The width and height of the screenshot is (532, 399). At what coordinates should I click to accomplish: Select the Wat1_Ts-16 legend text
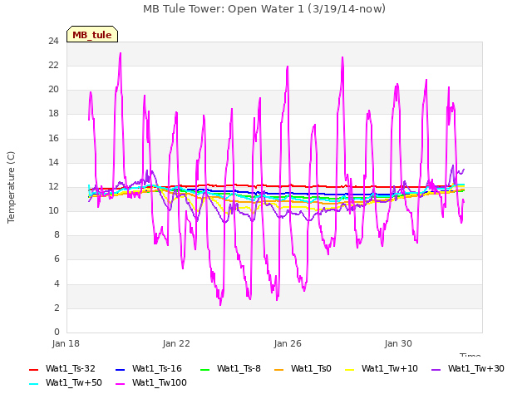157,368
